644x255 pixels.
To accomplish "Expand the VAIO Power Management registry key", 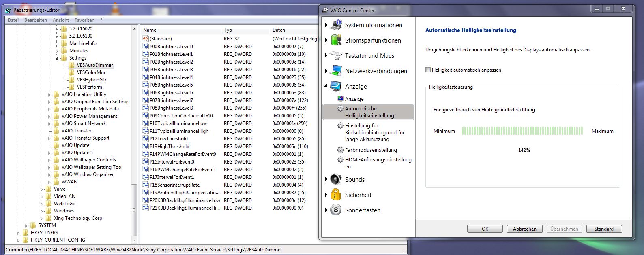I will click(49, 116).
